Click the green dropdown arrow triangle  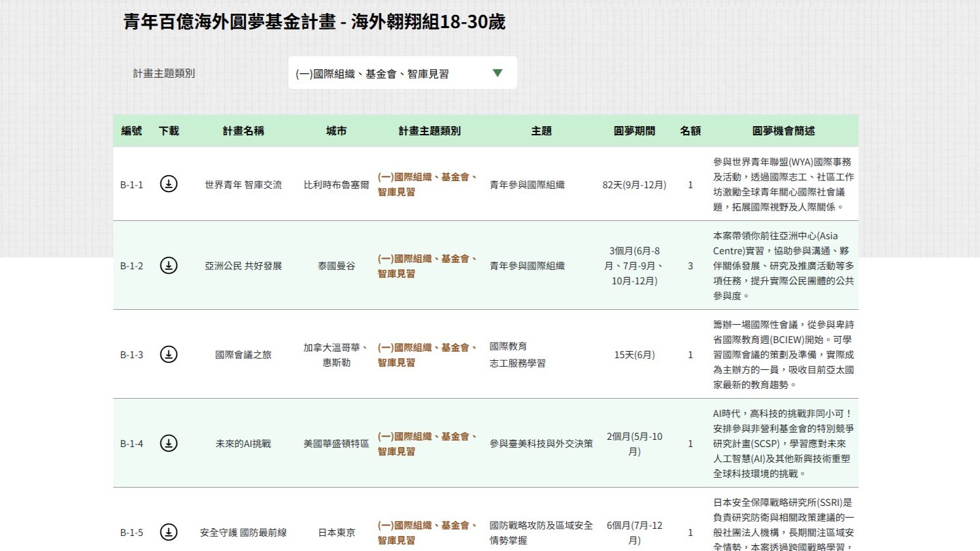tap(498, 73)
